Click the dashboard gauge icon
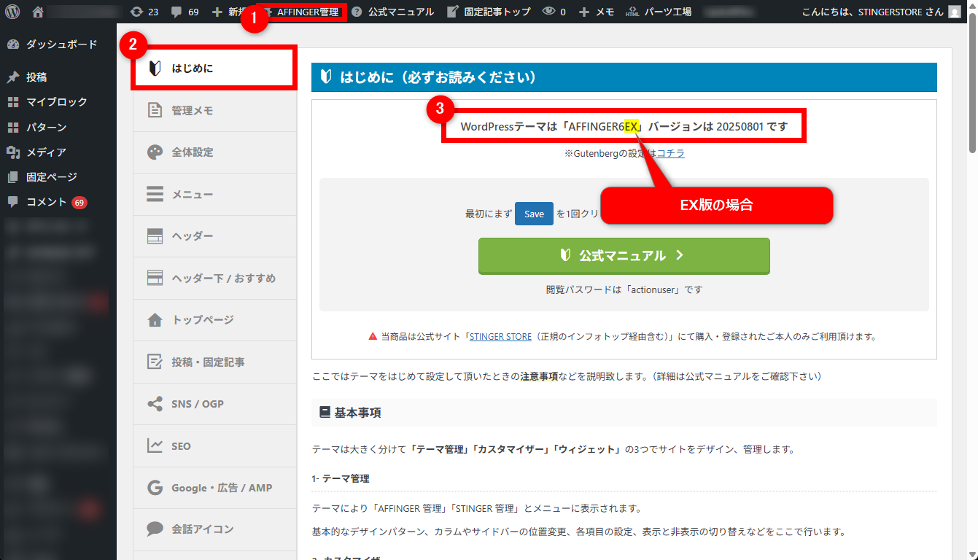Viewport: 978px width, 560px height. coord(13,44)
